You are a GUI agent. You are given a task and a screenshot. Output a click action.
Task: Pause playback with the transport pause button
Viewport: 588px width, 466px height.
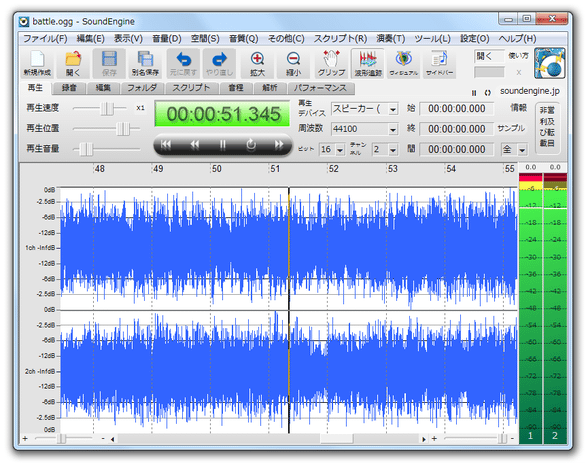pyautogui.click(x=223, y=144)
